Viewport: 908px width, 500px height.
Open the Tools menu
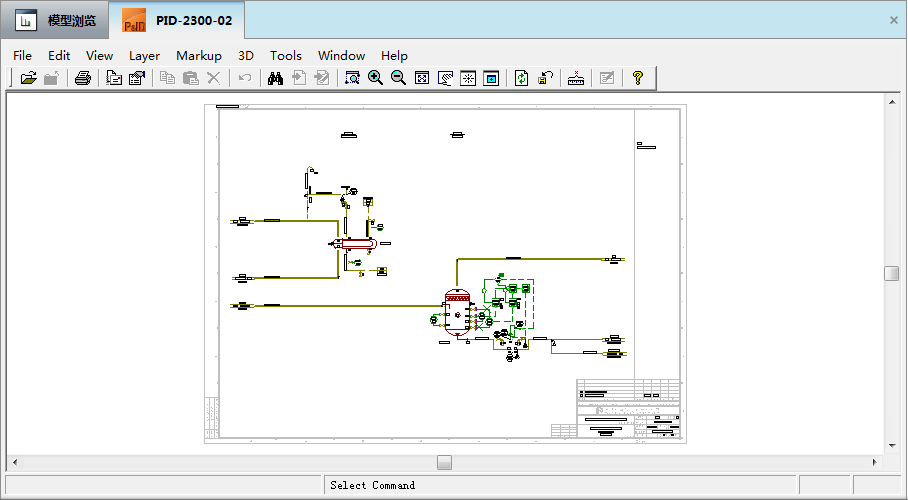(285, 56)
